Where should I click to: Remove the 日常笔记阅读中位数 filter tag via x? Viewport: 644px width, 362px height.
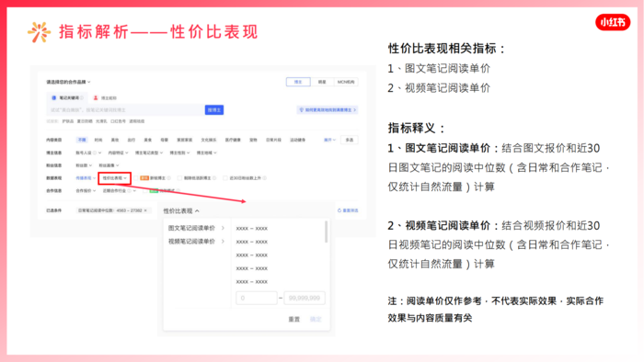145,210
